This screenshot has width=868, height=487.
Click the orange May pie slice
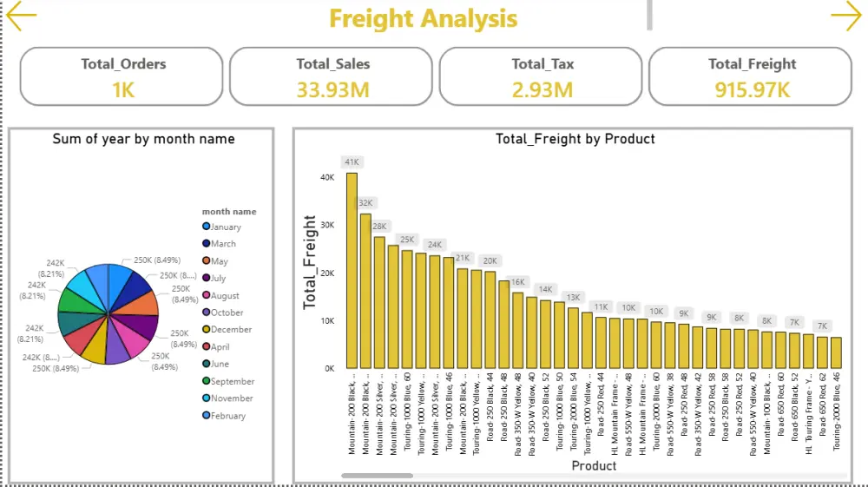tap(141, 303)
